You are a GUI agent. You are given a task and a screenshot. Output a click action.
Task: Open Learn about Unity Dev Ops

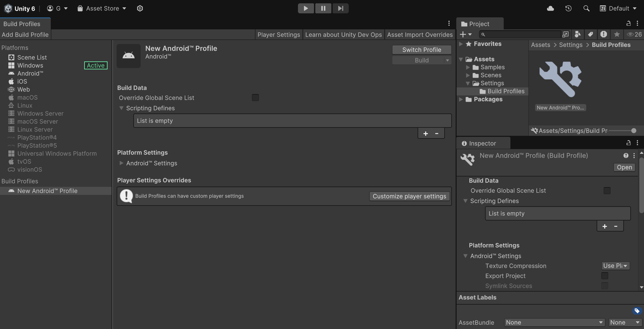point(343,35)
